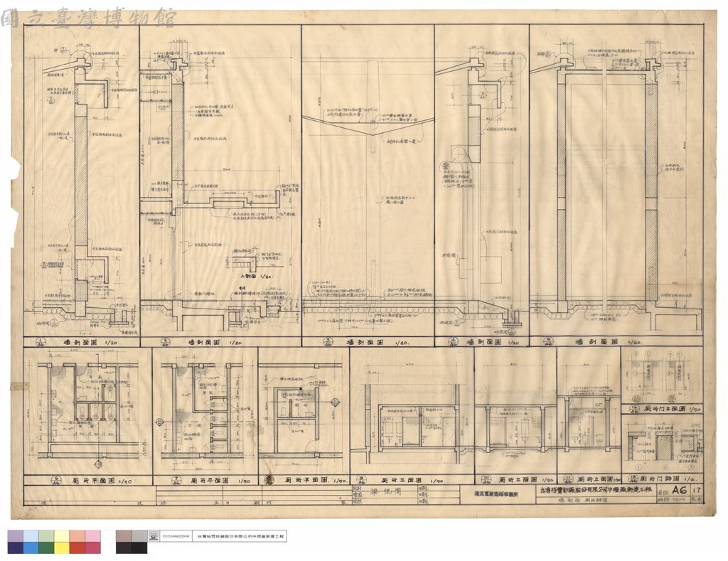Viewport: 728px width, 561px height.
Task: Click the circled 12/A6 marker beside the toilet door elevation
Action: click(635, 409)
